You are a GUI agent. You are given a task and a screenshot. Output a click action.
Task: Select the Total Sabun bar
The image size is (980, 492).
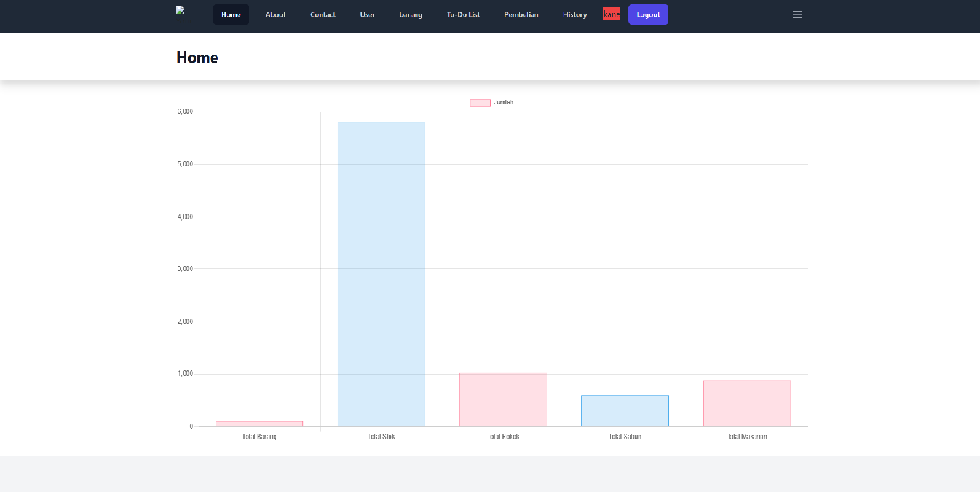[625, 411]
